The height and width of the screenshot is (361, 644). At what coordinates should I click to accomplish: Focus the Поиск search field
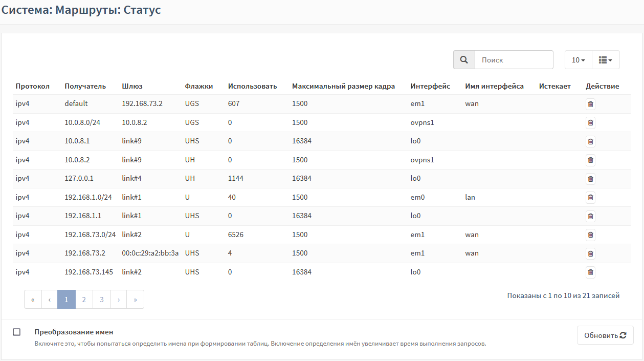click(514, 60)
